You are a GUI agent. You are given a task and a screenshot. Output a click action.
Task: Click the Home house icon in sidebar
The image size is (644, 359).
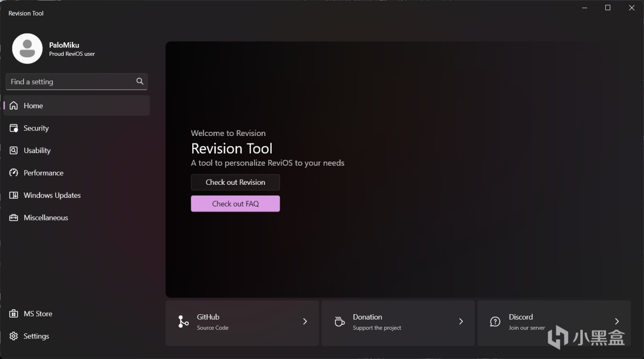pos(14,106)
